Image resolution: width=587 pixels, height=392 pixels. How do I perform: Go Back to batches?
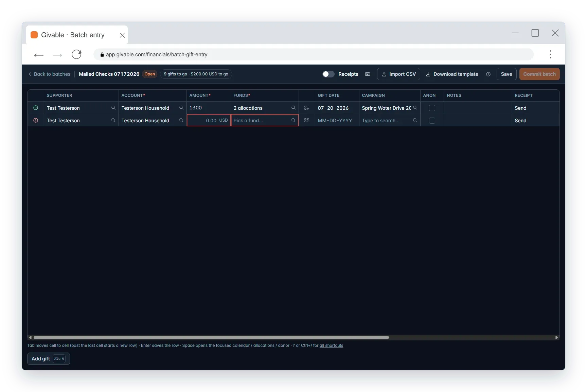(50, 74)
